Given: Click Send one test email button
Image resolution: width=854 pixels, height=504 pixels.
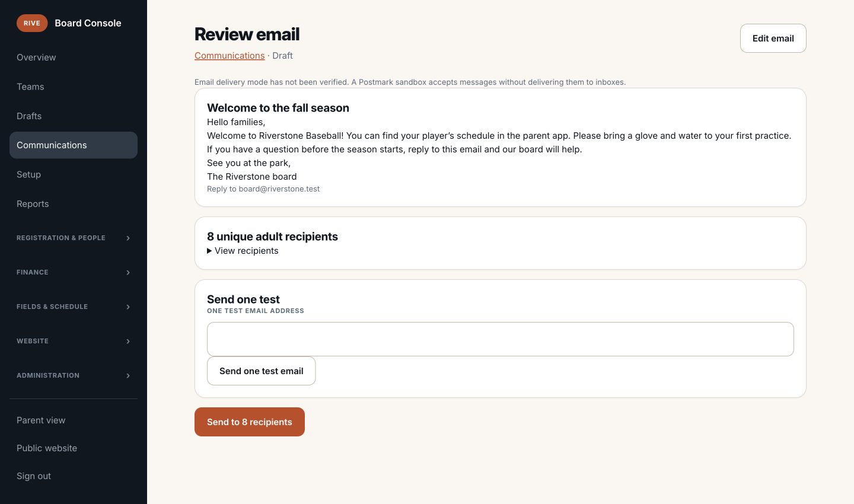Looking at the screenshot, I should pos(261,371).
